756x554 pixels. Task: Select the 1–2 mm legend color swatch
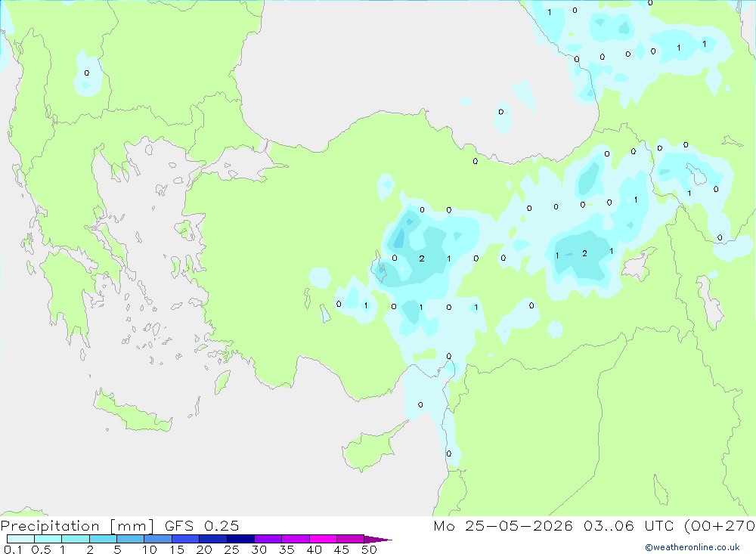76,539
